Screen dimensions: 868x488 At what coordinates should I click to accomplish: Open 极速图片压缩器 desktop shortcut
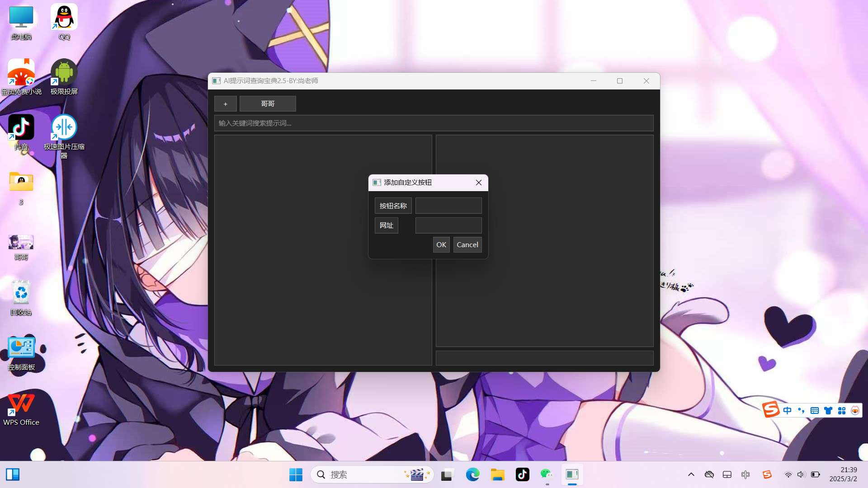click(x=64, y=136)
